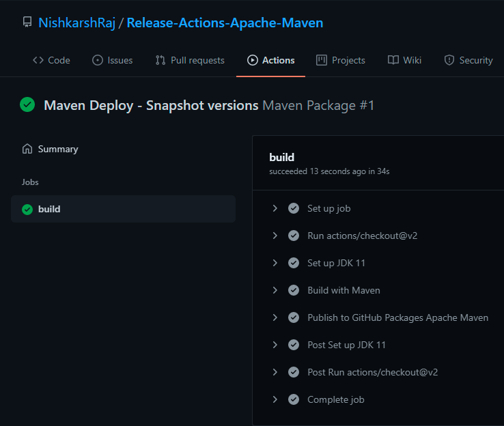Click the Summary home icon
Viewport: 504px width, 426px height.
[27, 149]
